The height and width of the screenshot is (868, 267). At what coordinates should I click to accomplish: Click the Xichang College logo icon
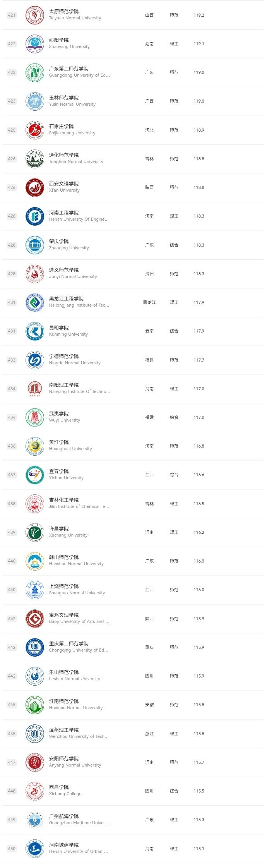point(34,791)
